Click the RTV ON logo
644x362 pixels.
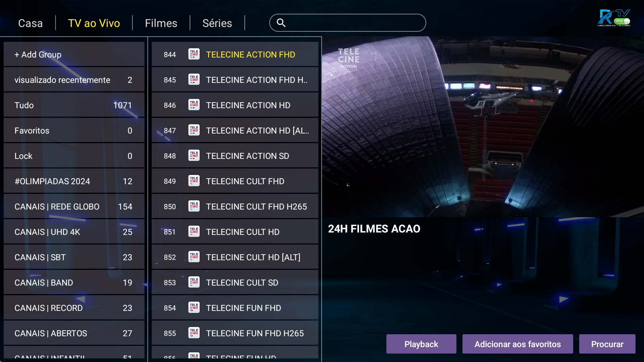coord(614,18)
